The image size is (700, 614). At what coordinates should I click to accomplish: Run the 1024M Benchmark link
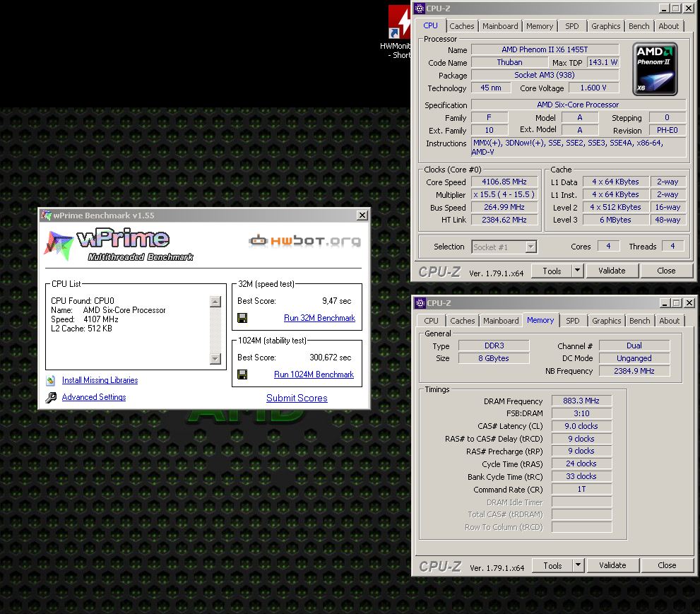coord(314,374)
